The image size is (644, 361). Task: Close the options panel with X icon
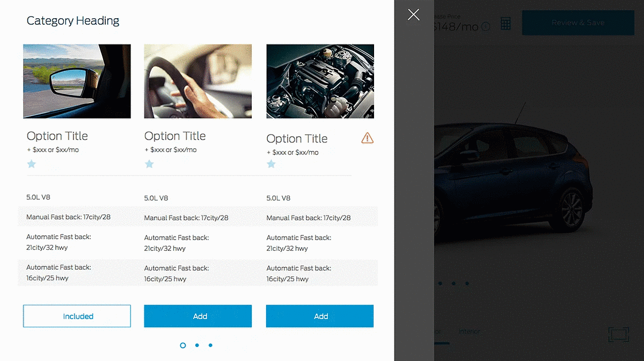pyautogui.click(x=413, y=15)
